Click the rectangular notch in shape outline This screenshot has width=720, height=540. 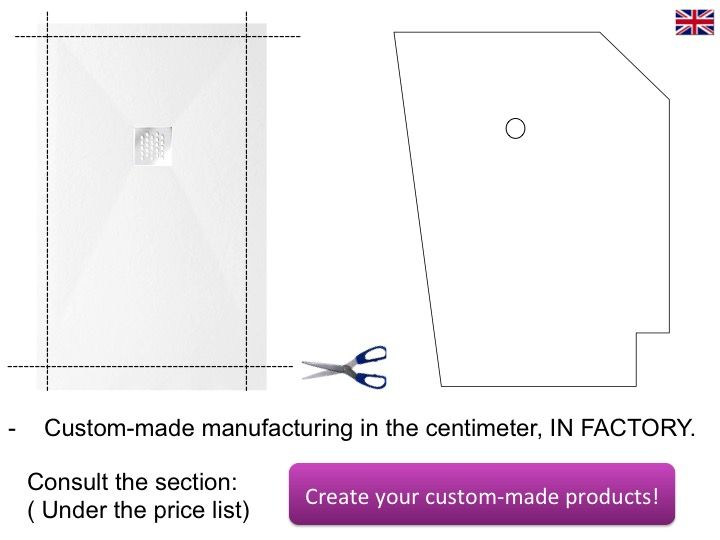click(x=652, y=359)
